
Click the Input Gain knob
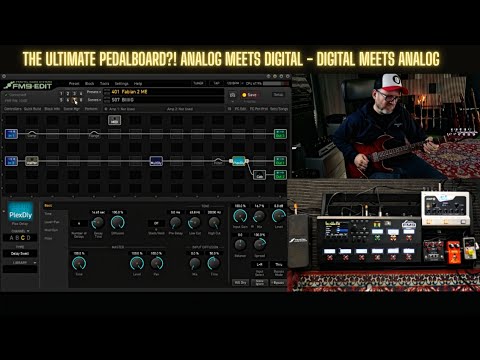(x=240, y=216)
